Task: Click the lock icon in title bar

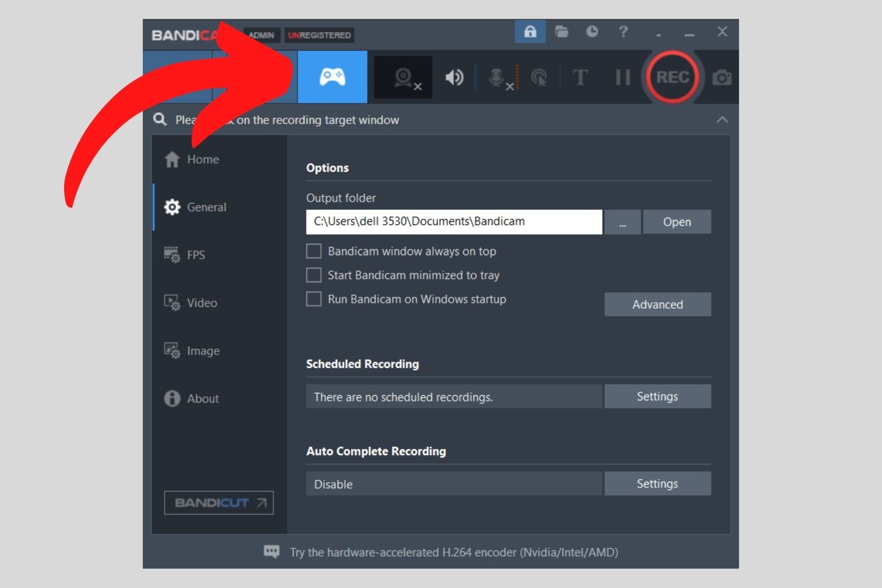Action: click(530, 32)
